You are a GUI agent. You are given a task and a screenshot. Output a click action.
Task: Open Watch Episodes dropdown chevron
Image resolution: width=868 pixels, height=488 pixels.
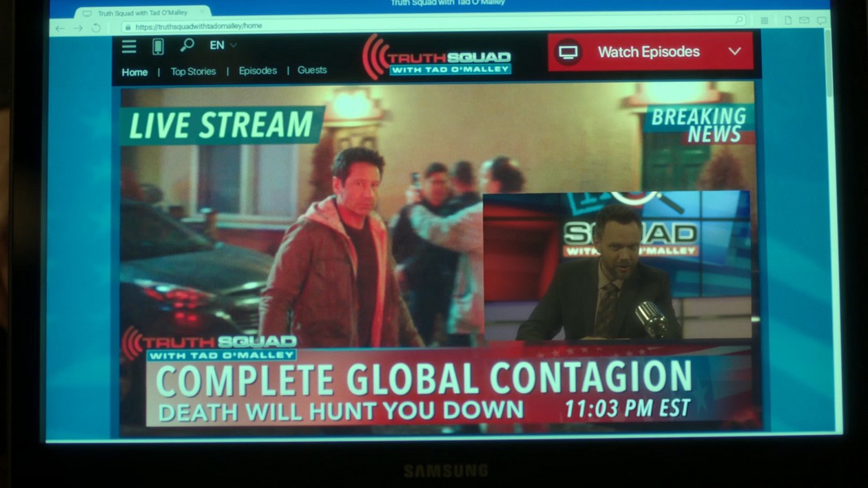click(x=734, y=51)
